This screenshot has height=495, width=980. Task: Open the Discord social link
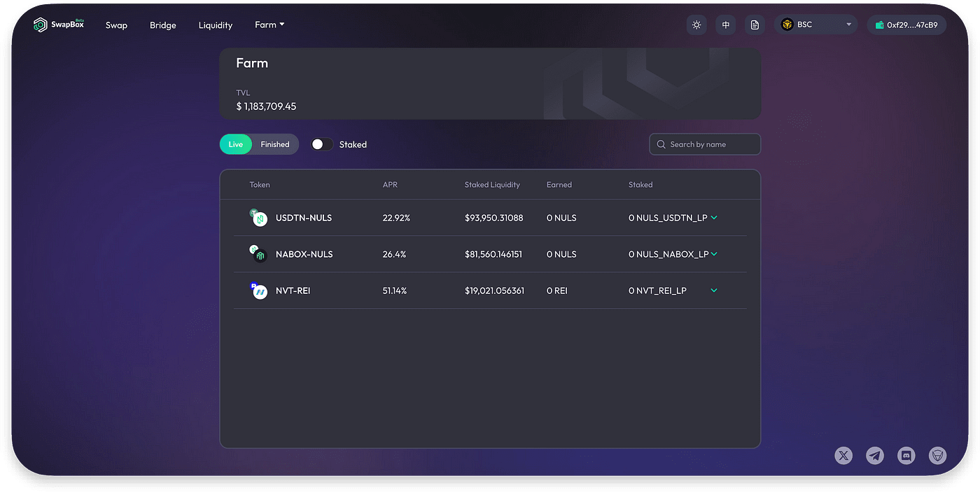906,456
